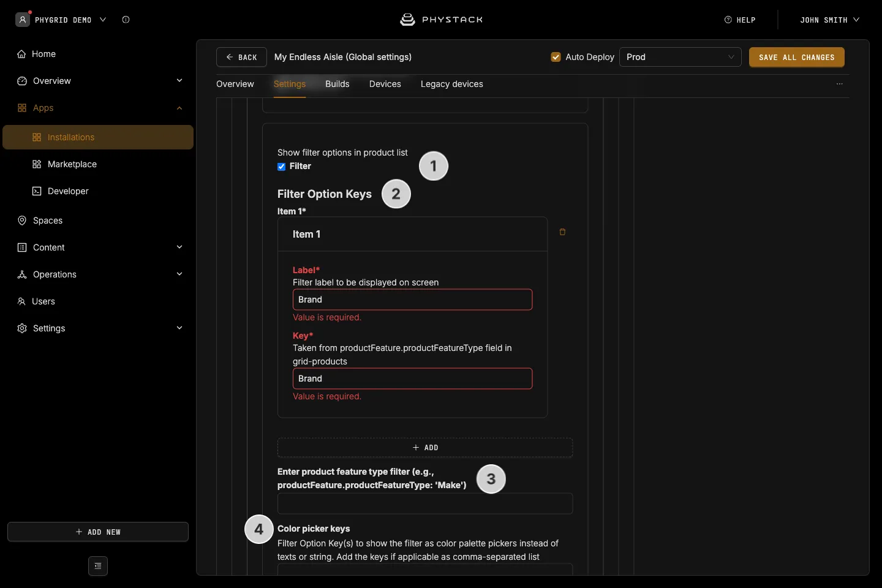Viewport: 882px width, 588px height.
Task: Expand the Content sidebar section
Action: [x=179, y=247]
